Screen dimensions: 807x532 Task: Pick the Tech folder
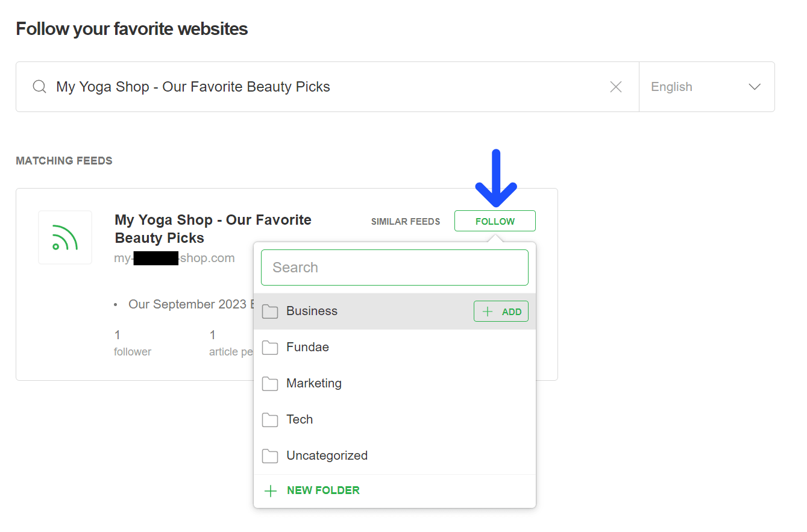tap(300, 420)
